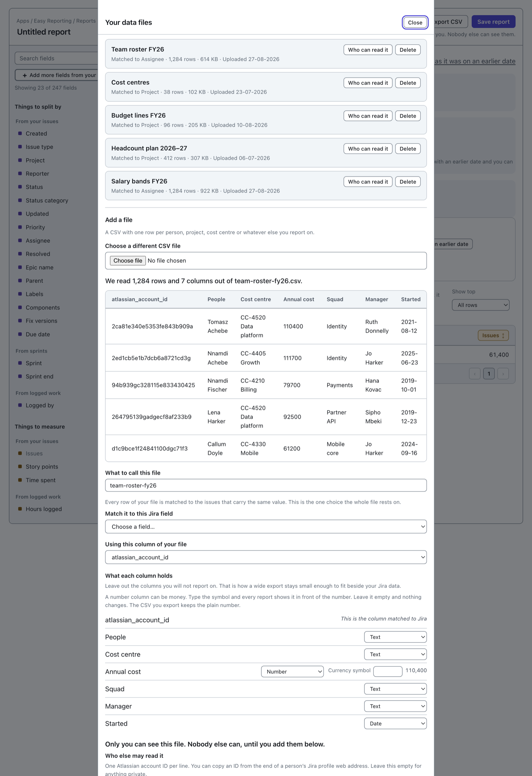Open the Match it to this Jira field dropdown
This screenshot has height=776, width=532.
coord(266,527)
